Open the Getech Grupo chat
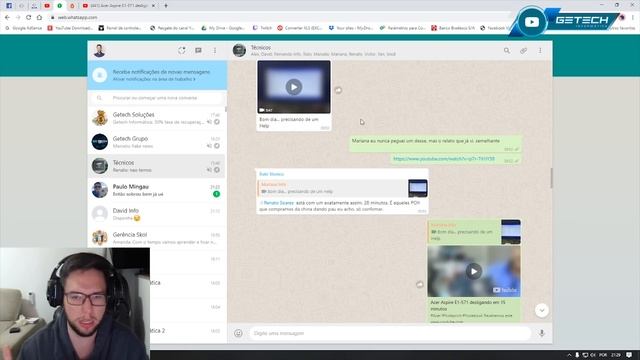Viewport: 640px width, 360px height. coord(157,142)
